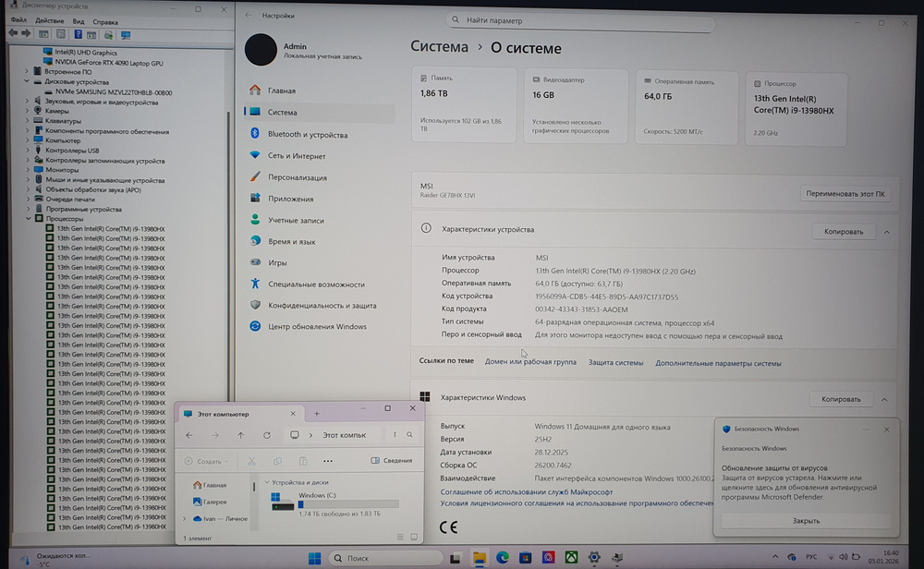Open the Действие menu in Device Manager
This screenshot has height=569, width=924.
pos(51,21)
